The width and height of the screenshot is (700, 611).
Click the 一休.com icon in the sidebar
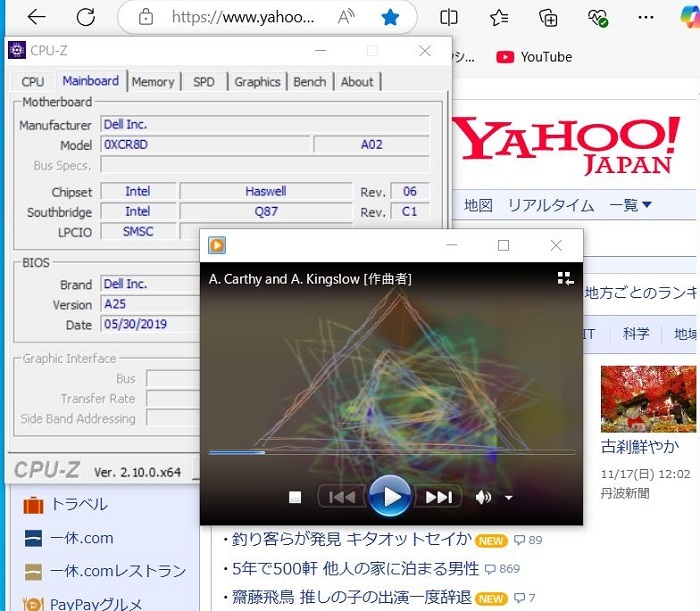click(x=33, y=538)
